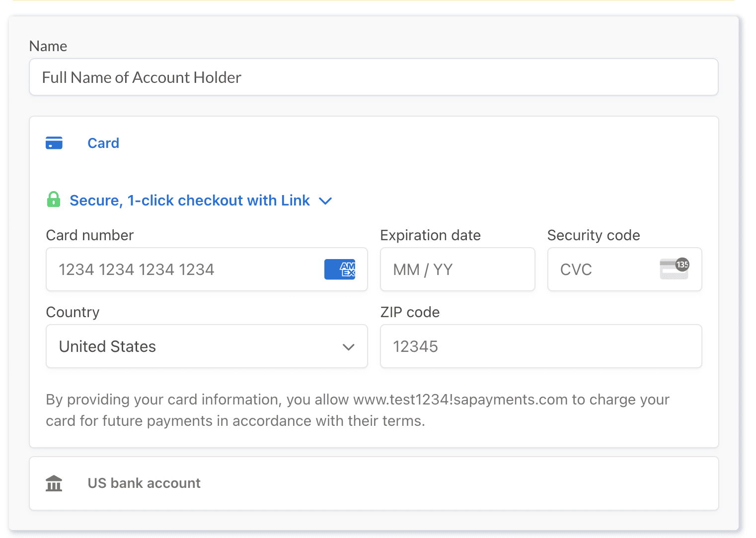Screen dimensions: 756x538
Task: Switch to US bank account payment option
Action: 144,483
